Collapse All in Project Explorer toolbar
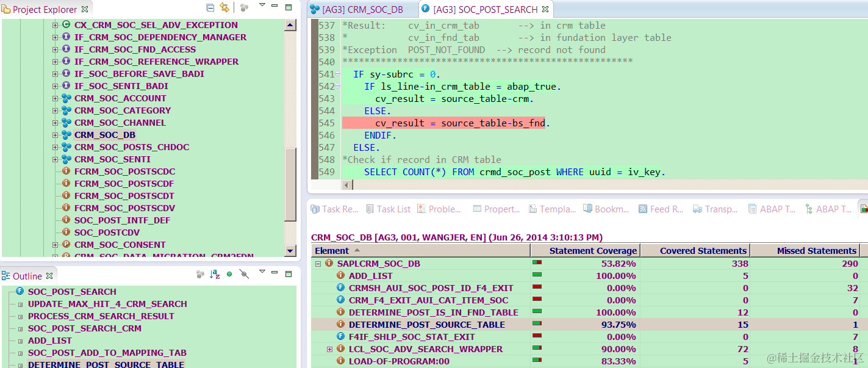The height and width of the screenshot is (368, 868). click(210, 8)
